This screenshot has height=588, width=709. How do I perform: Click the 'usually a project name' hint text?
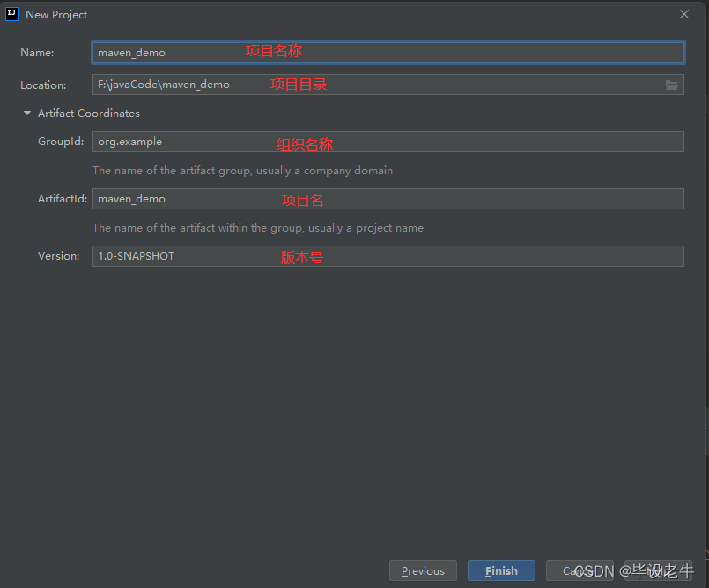click(x=366, y=228)
